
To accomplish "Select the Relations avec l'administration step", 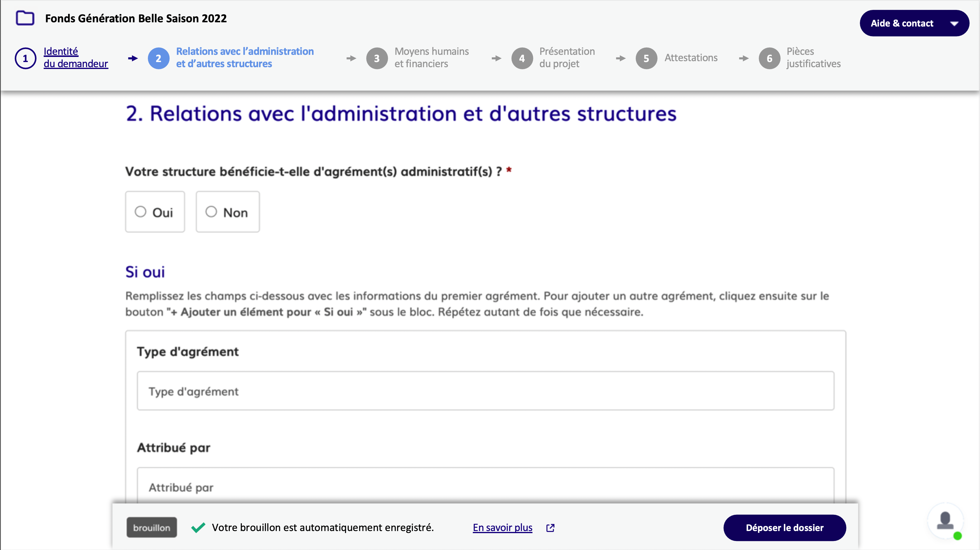I will click(x=245, y=58).
